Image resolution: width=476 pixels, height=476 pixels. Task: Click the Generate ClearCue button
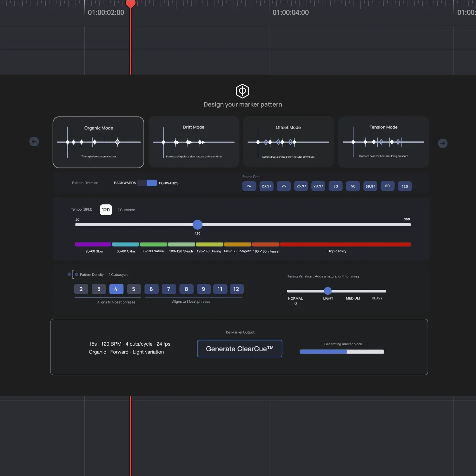click(x=239, y=348)
